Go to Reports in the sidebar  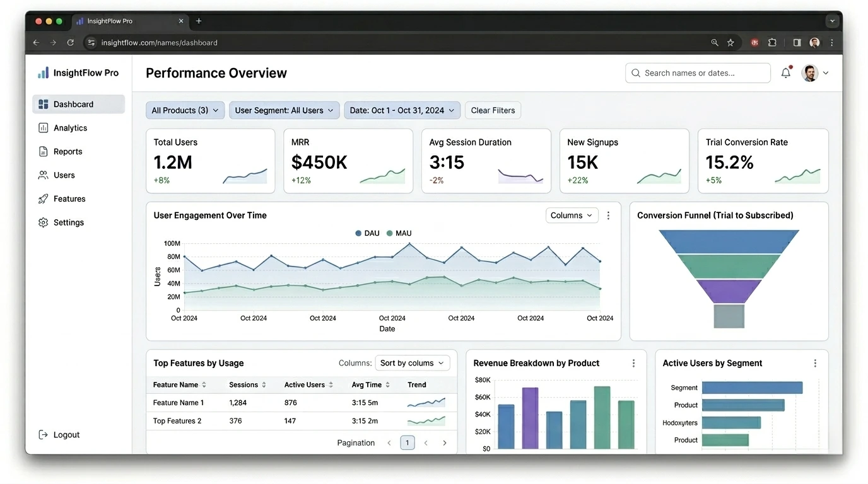pyautogui.click(x=67, y=152)
